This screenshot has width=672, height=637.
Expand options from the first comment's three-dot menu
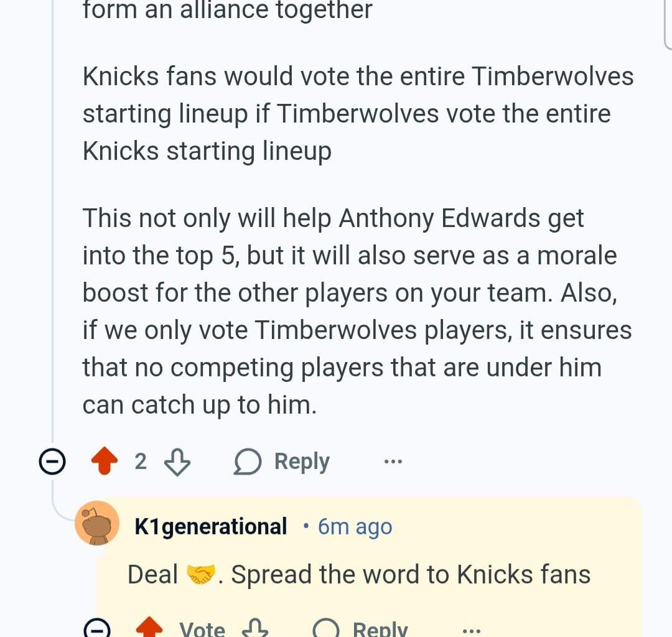coord(393,460)
